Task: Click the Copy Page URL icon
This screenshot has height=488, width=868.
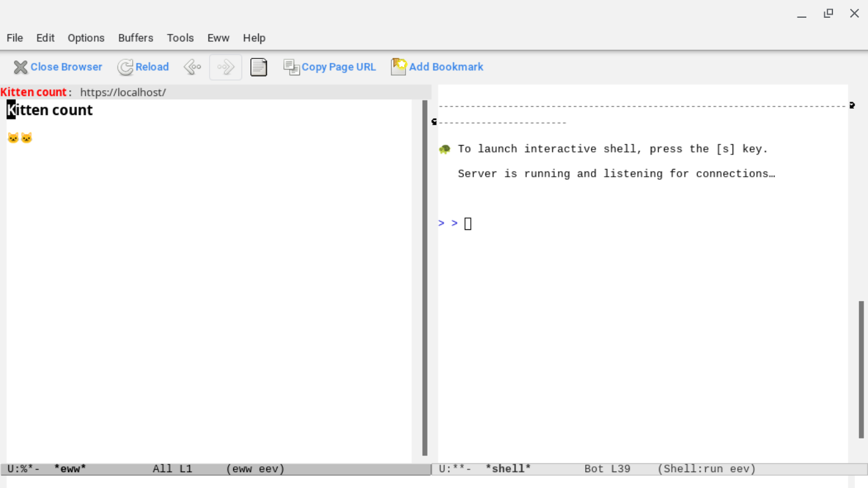Action: click(291, 67)
